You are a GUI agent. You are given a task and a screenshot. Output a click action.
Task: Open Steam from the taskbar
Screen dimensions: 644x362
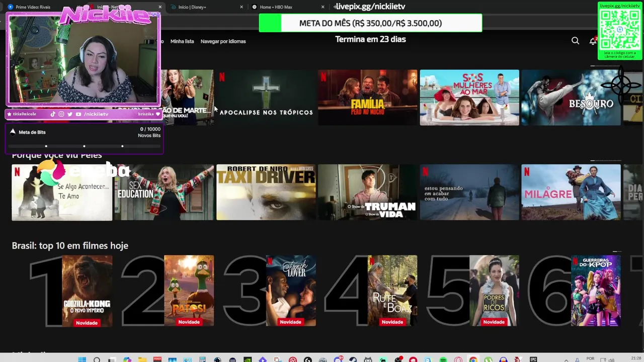353,359
